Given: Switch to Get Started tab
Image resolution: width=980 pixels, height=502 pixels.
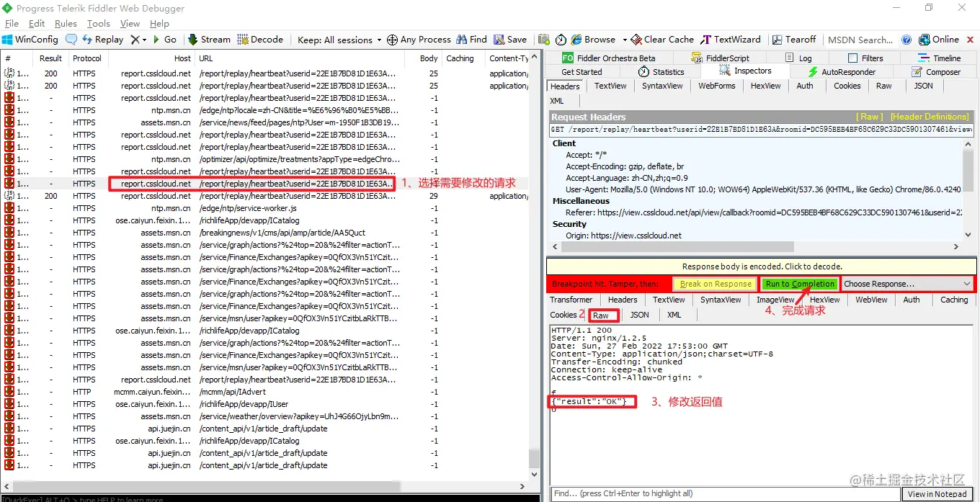Looking at the screenshot, I should [582, 71].
